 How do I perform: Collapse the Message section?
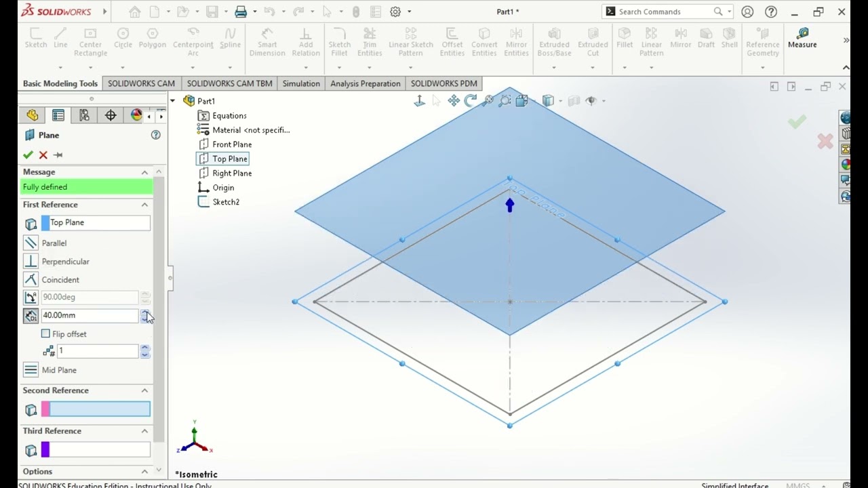click(144, 172)
